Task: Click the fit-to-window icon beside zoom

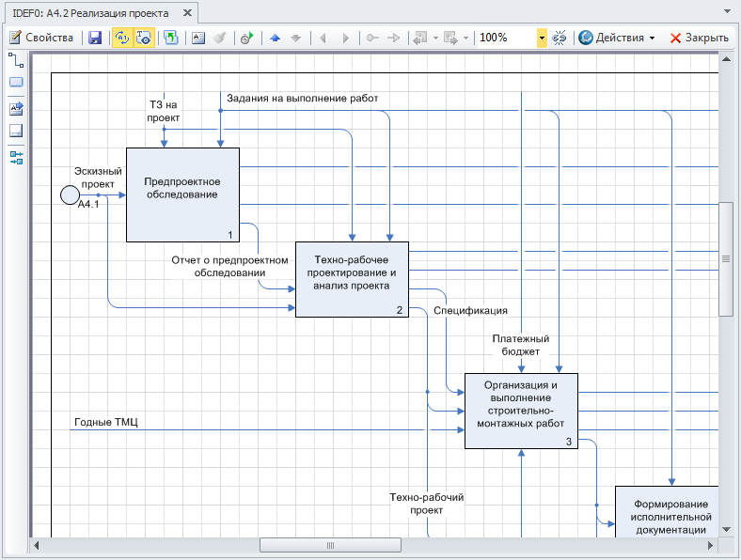Action: tap(560, 38)
